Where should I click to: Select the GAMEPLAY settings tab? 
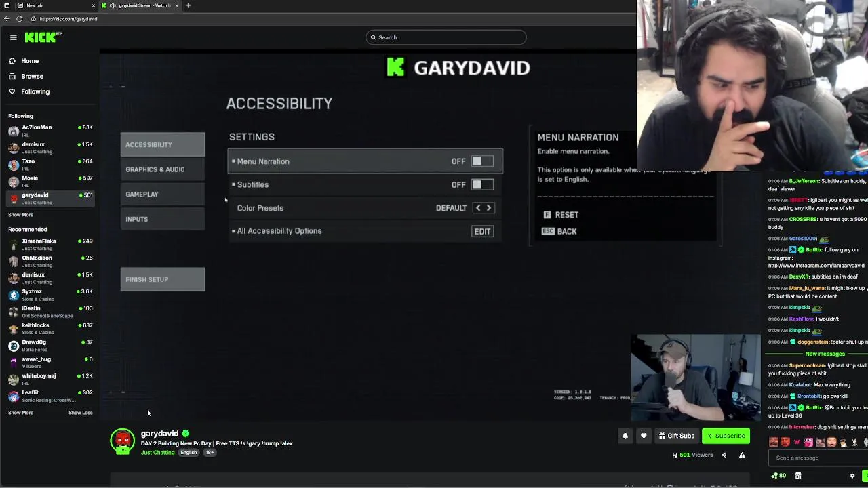pyautogui.click(x=163, y=195)
